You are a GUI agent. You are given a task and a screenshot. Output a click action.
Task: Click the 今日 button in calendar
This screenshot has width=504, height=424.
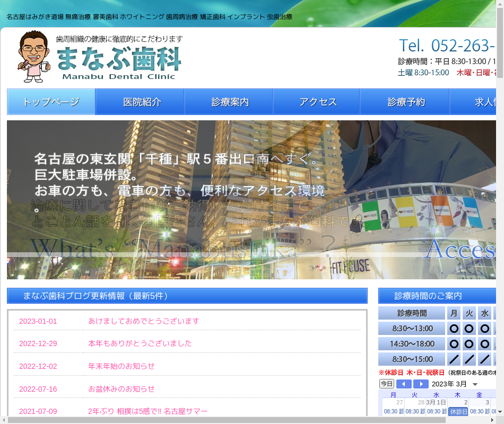(x=386, y=384)
